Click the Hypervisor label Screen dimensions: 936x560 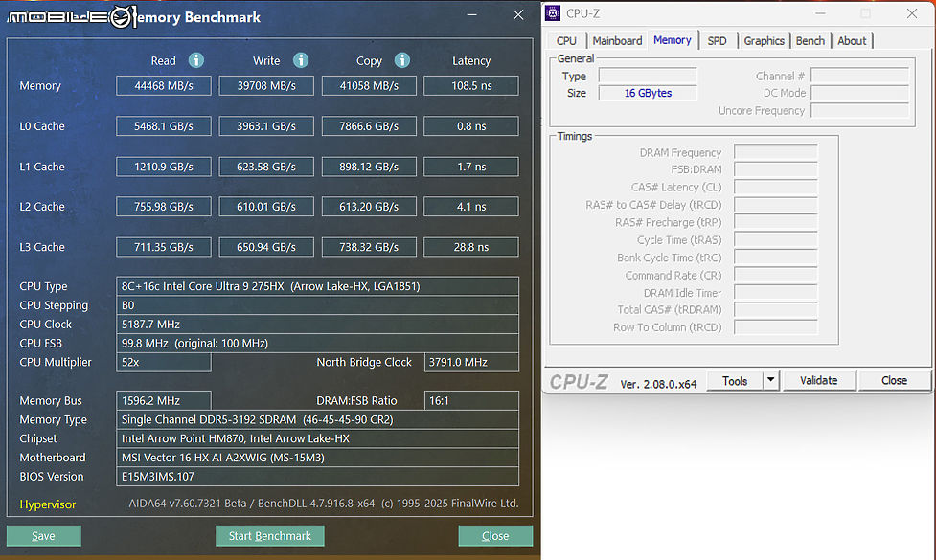click(x=48, y=504)
